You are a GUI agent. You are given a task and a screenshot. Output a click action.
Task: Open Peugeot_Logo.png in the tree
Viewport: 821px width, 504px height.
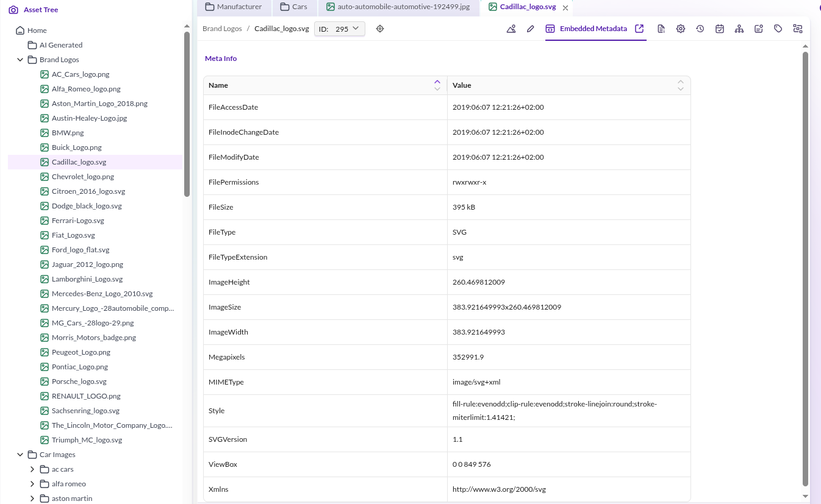(x=81, y=352)
